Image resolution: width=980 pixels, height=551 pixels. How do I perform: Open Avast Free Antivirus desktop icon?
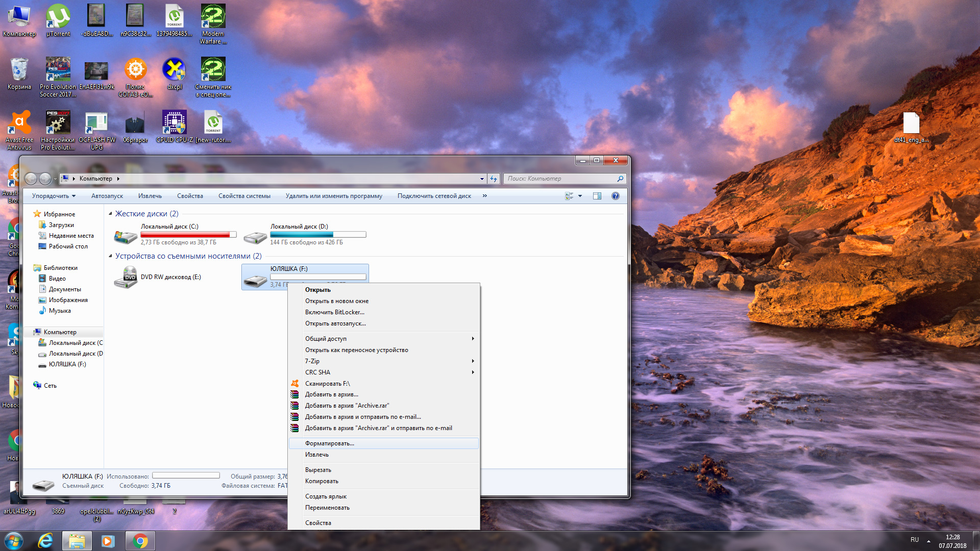19,130
